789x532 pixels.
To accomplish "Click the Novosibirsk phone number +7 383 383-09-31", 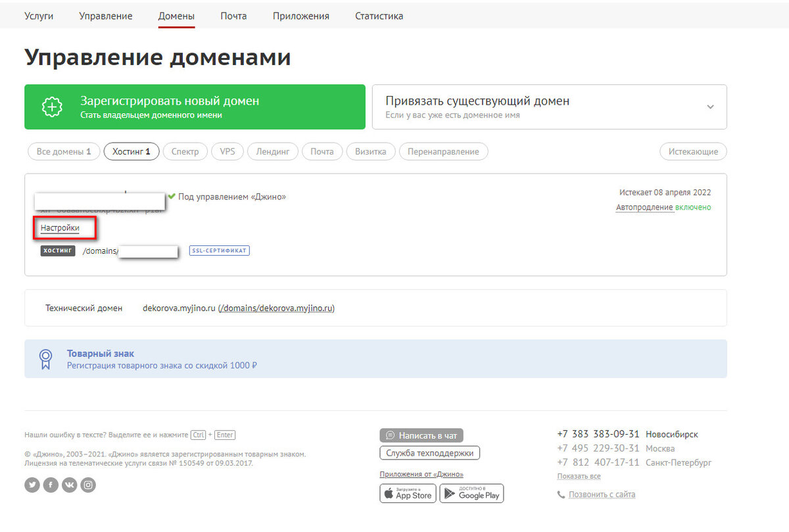I will 598,434.
